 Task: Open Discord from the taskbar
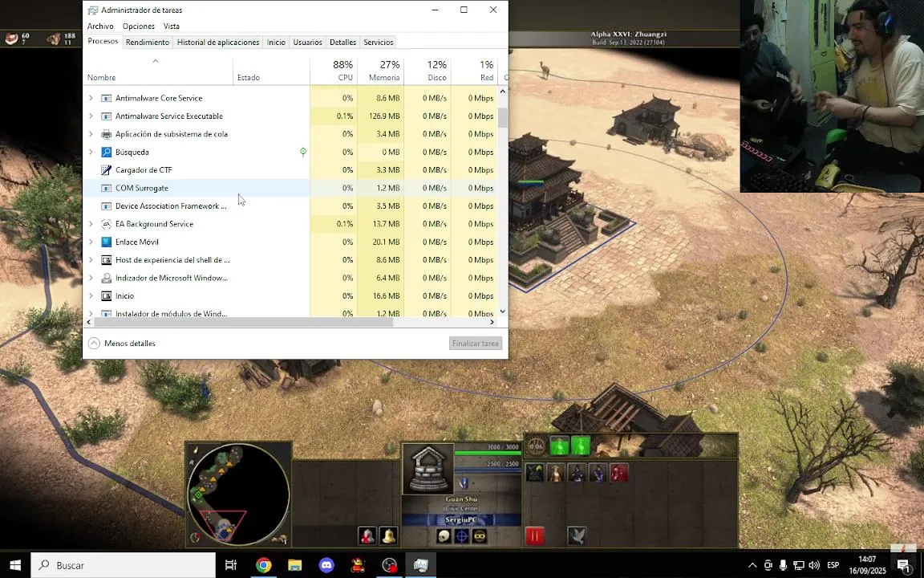click(x=326, y=565)
